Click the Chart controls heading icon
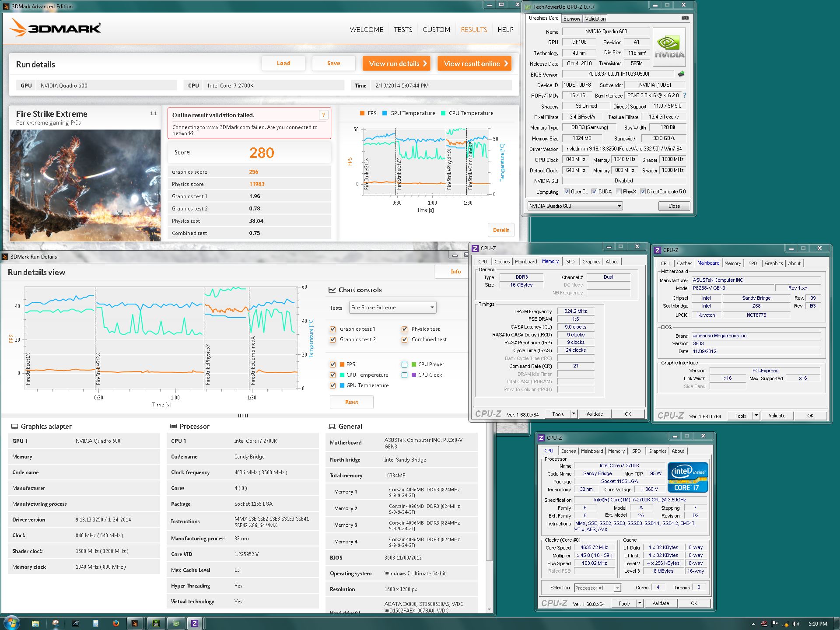Image resolution: width=840 pixels, height=630 pixels. pos(332,290)
